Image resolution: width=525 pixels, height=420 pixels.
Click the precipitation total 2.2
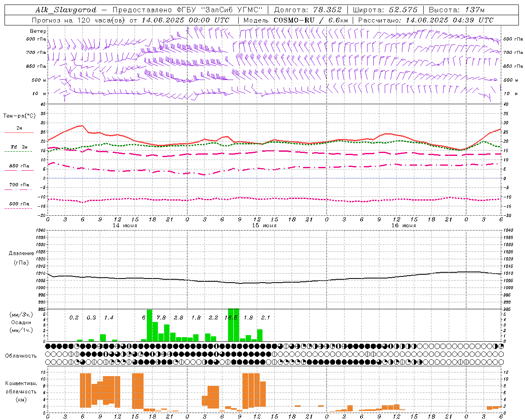pos(213,317)
